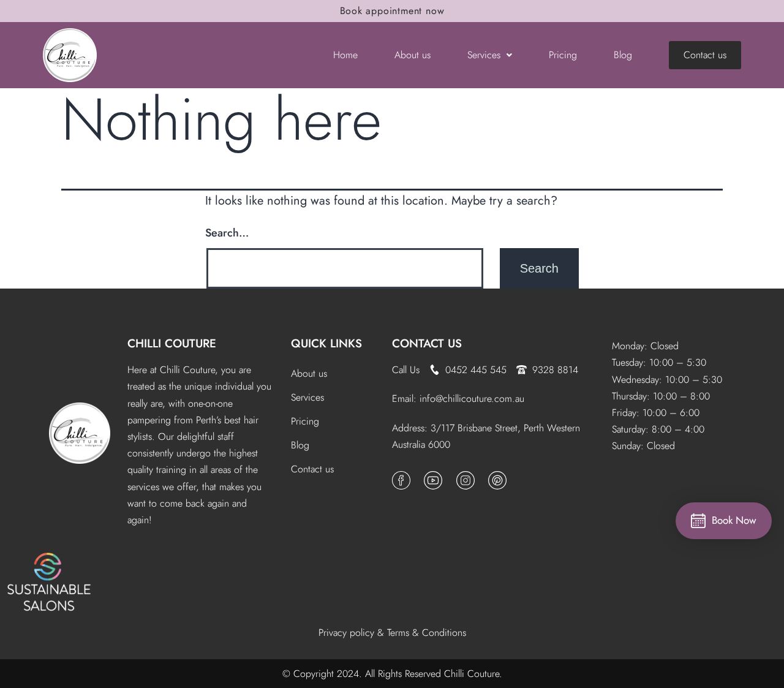Image resolution: width=784 pixels, height=688 pixels.
Task: Open Pricing in footer Quick Links
Action: tap(305, 421)
